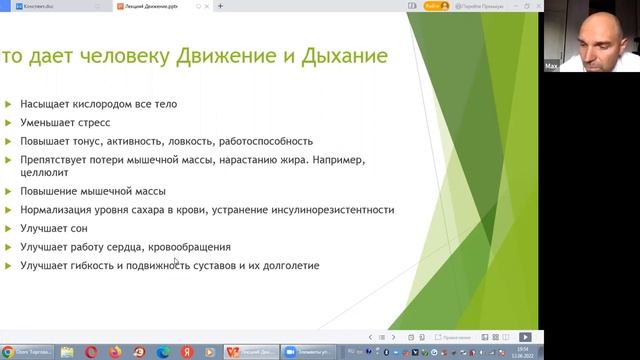
Task: Click text 'Уменьшает стресс'
Action: (65, 122)
